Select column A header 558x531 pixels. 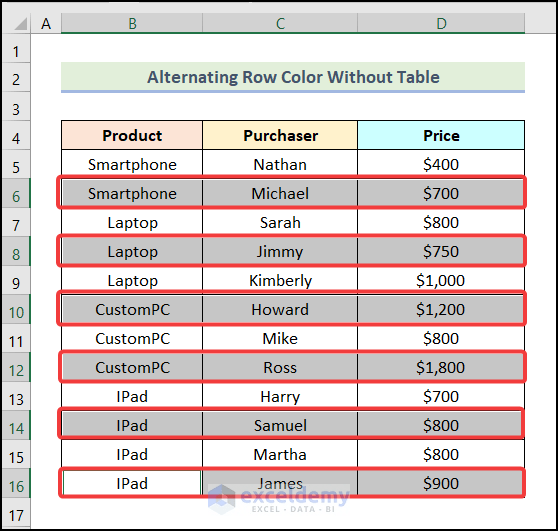pos(46,23)
